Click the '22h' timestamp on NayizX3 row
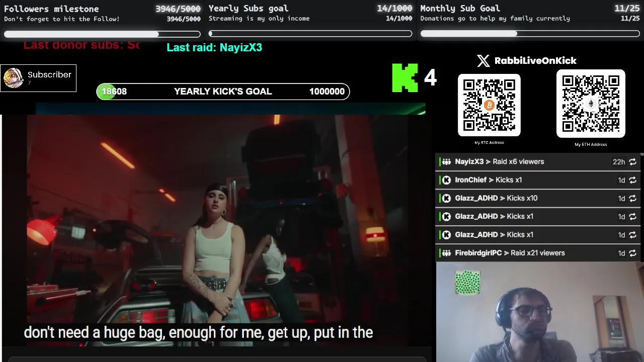Image resolution: width=644 pixels, height=362 pixels. (x=619, y=162)
